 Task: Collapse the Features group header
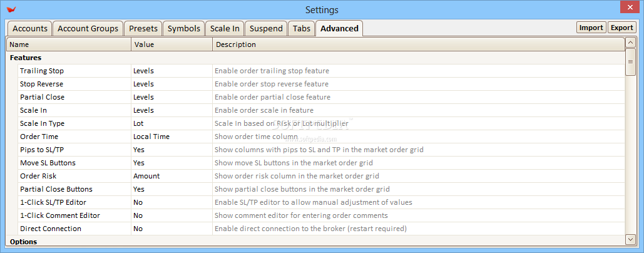pyautogui.click(x=26, y=58)
